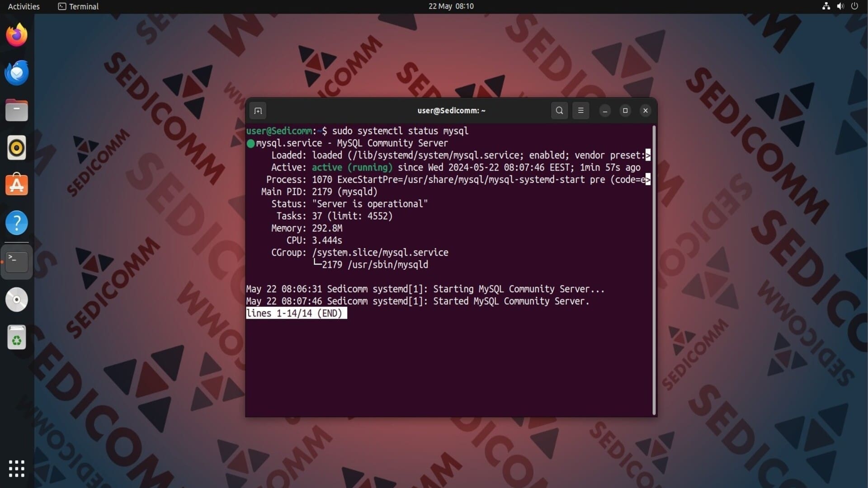The height and width of the screenshot is (488, 868).
Task: Click the optical disc icon in the dock
Action: [17, 300]
